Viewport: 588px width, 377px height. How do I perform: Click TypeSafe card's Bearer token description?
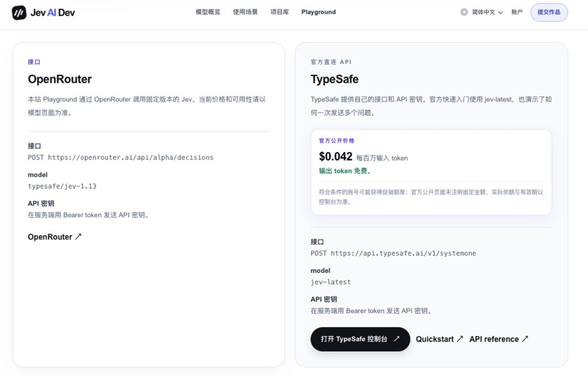coord(372,311)
